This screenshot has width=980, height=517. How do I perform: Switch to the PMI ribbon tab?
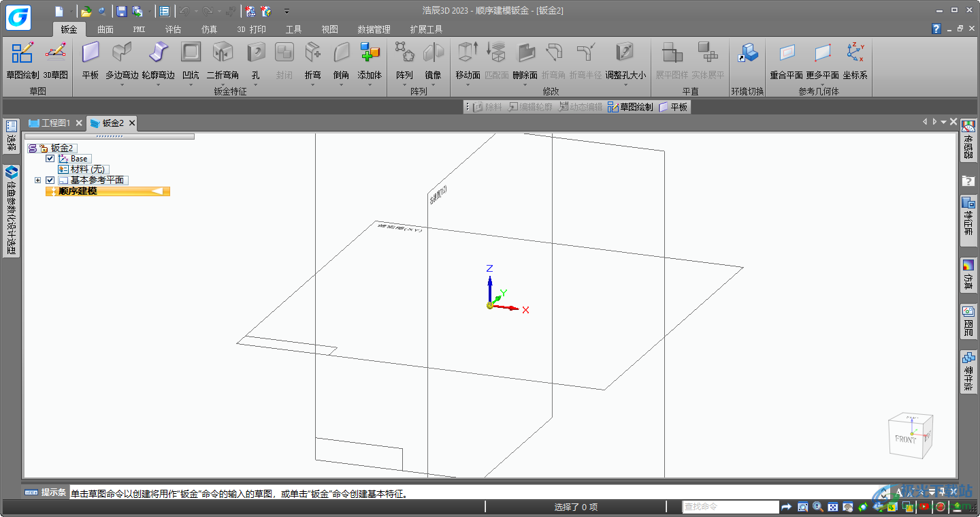[x=140, y=29]
